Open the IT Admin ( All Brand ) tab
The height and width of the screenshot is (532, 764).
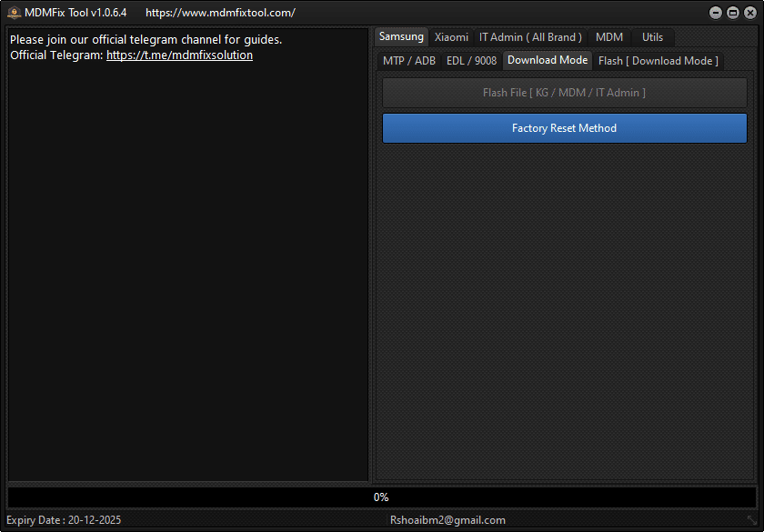pyautogui.click(x=530, y=36)
